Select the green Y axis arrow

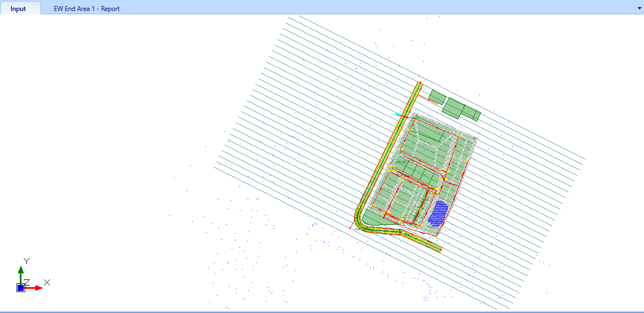(x=20, y=274)
